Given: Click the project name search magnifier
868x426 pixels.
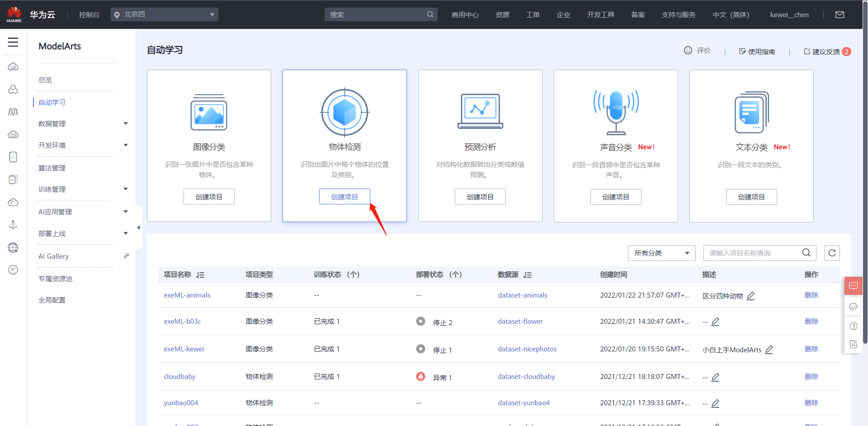Looking at the screenshot, I should (x=806, y=253).
